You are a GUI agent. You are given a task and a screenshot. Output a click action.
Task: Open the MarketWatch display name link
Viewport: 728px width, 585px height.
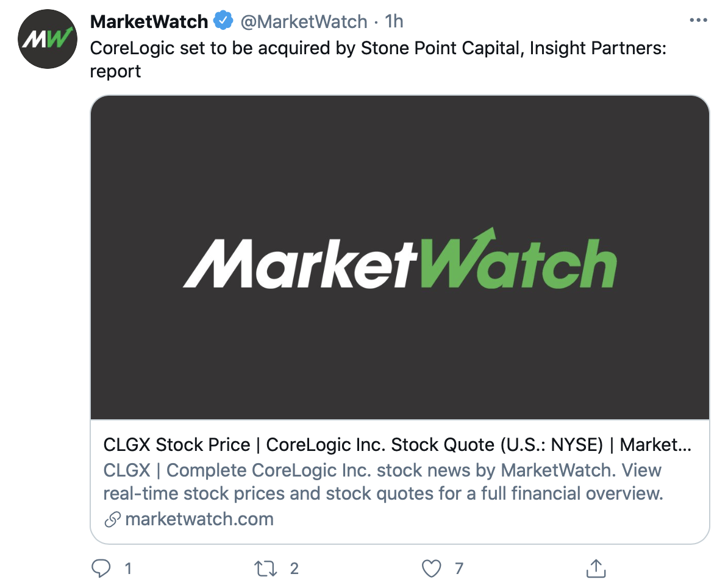(149, 22)
